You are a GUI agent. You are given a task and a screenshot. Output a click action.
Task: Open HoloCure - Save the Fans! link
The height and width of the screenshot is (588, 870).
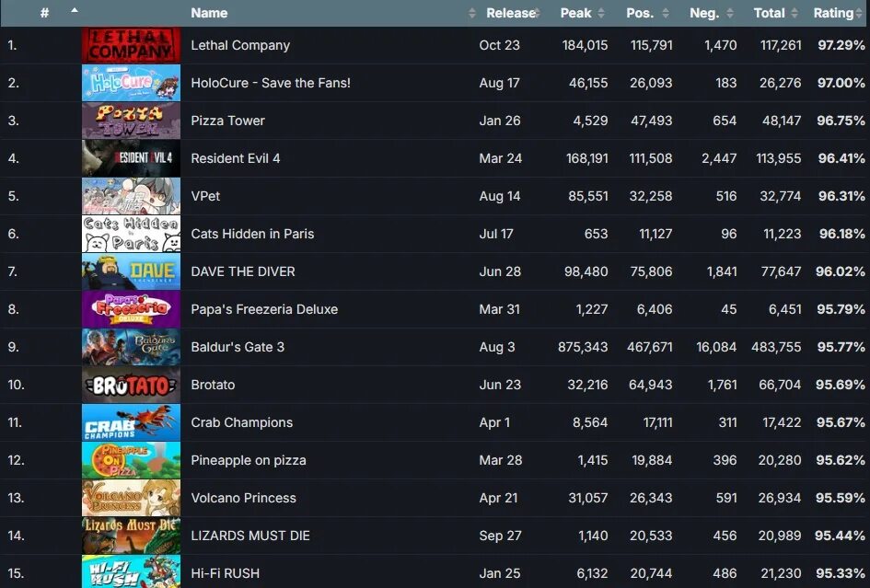click(x=271, y=83)
